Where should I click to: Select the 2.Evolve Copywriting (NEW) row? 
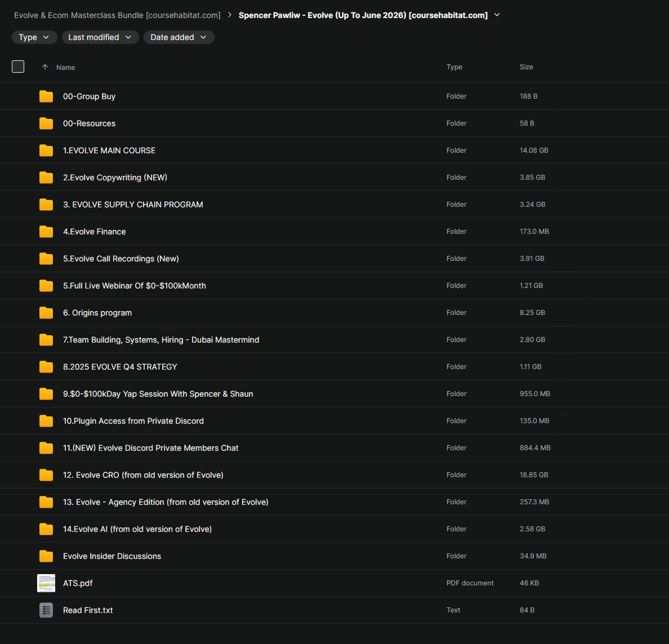pos(334,177)
